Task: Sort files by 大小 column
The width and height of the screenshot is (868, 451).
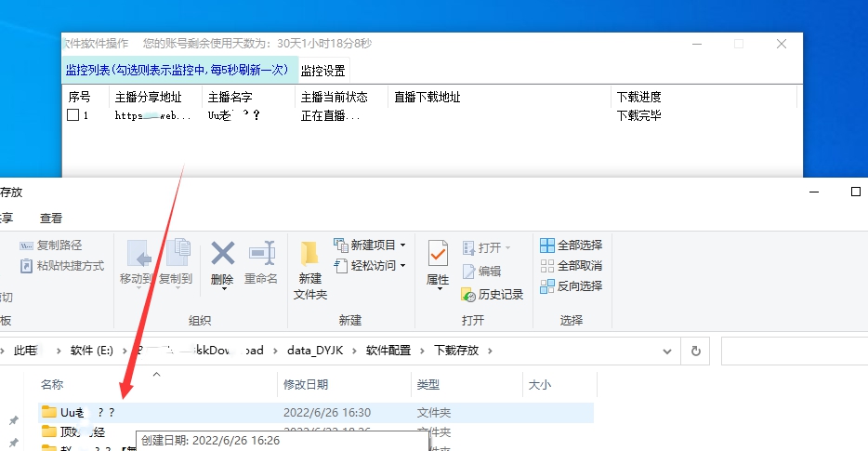Action: (x=540, y=385)
